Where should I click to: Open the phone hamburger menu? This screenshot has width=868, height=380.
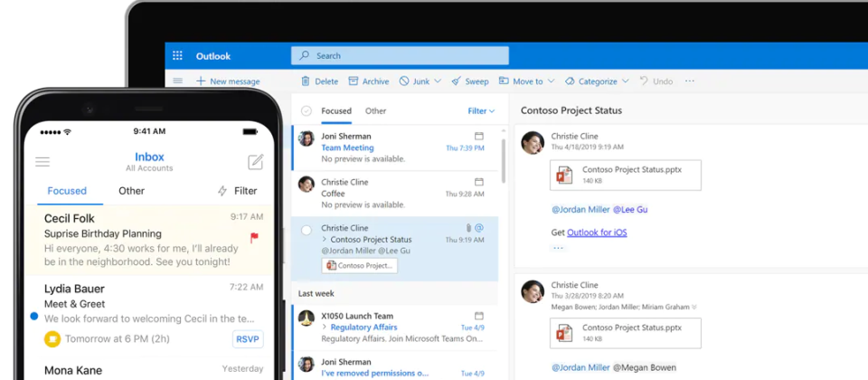click(x=42, y=162)
